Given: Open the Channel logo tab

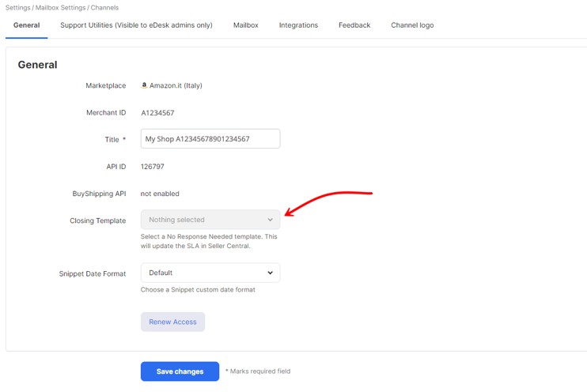Looking at the screenshot, I should click(412, 25).
